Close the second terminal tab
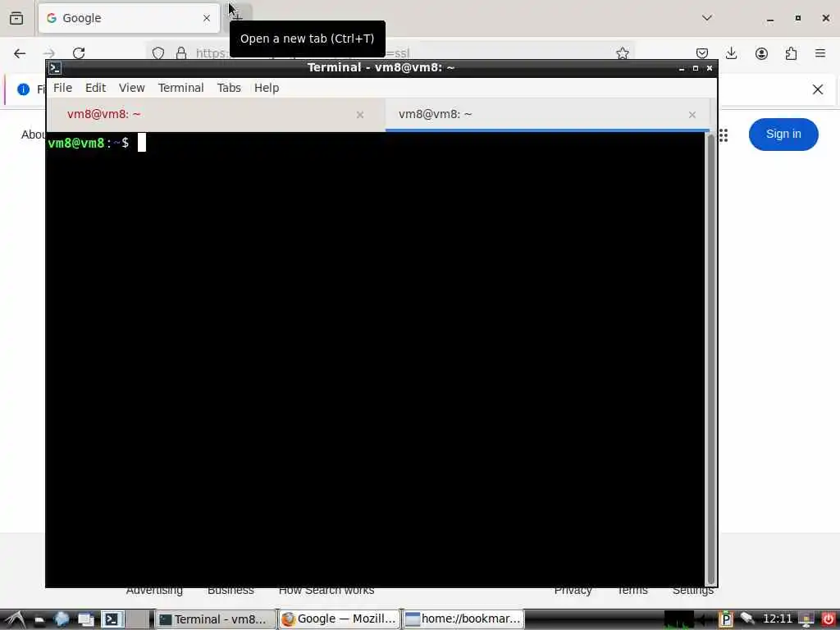This screenshot has width=840, height=630. coord(692,115)
